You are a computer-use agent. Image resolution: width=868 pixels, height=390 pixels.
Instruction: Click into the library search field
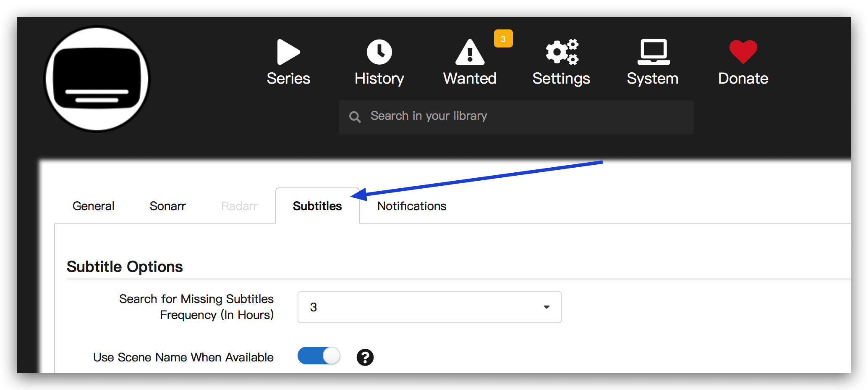click(516, 117)
